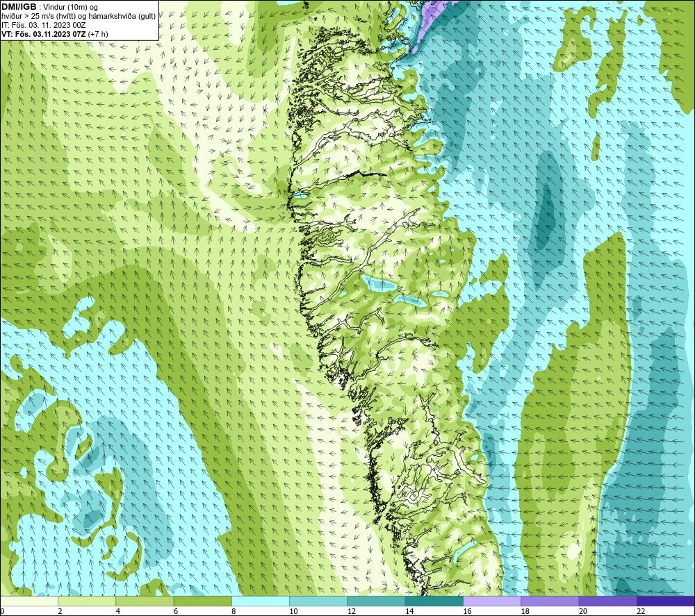Click the '2' scale label
The width and height of the screenshot is (695, 616).
[60, 612]
